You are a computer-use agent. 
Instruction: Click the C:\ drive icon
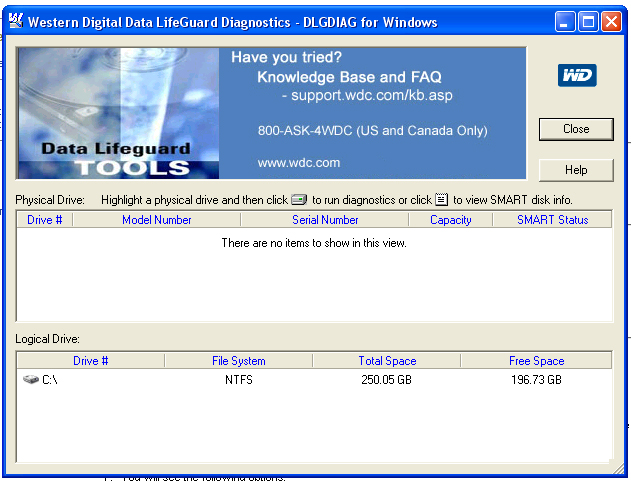pos(31,379)
